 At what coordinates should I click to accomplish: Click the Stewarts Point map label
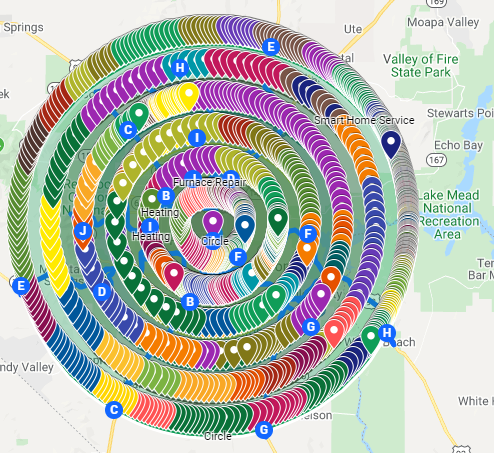pyautogui.click(x=460, y=113)
